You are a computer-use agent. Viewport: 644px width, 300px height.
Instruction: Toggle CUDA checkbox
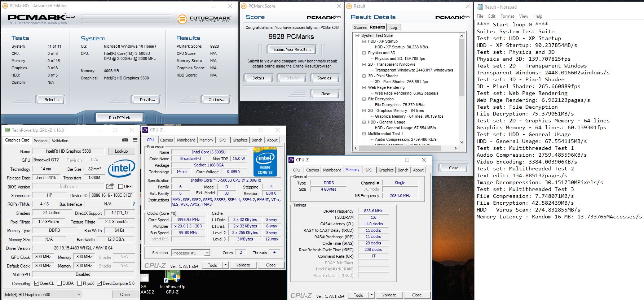[59, 283]
